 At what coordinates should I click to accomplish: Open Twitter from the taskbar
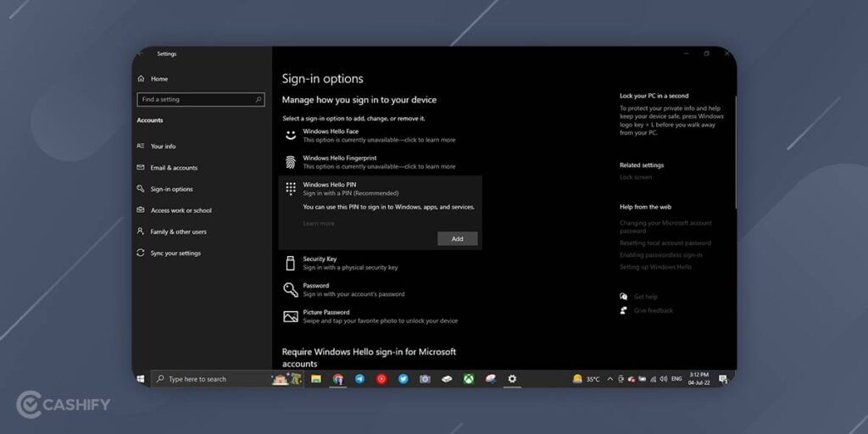pos(403,379)
